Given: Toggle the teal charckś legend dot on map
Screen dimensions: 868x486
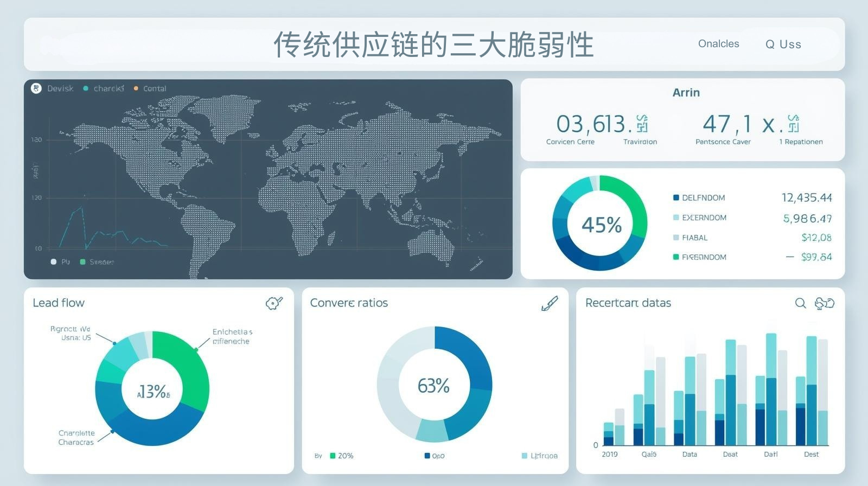Looking at the screenshot, I should [86, 88].
